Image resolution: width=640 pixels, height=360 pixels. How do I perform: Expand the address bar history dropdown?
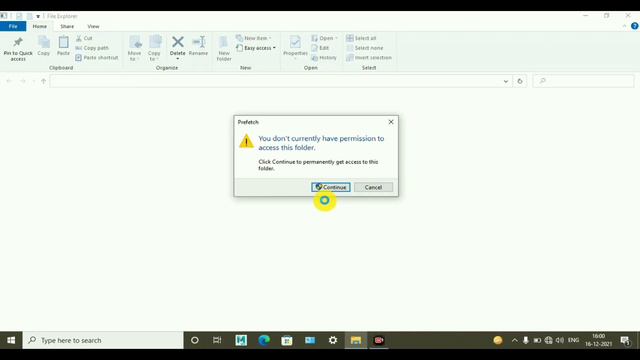(506, 81)
